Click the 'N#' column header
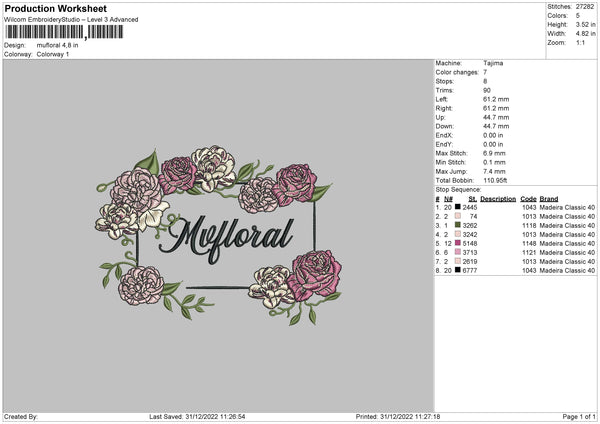Screen dimensions: 600x424 pos(448,199)
